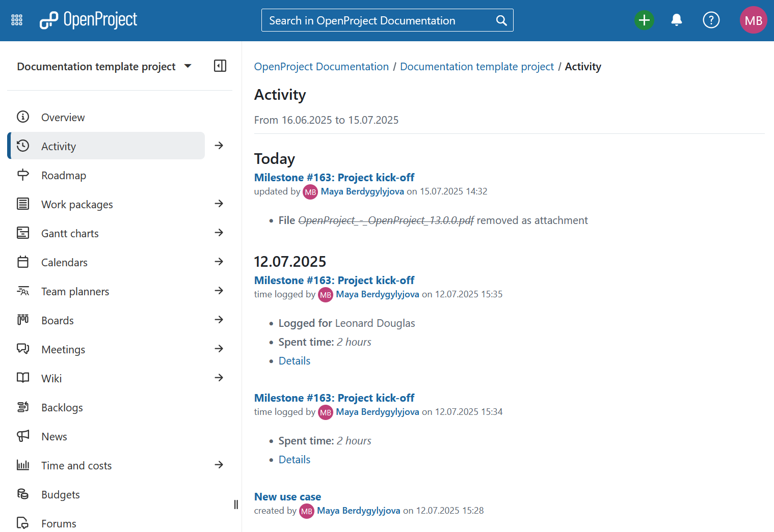Open Milestone #163 link logged at 15:34
The image size is (774, 532).
click(x=334, y=398)
